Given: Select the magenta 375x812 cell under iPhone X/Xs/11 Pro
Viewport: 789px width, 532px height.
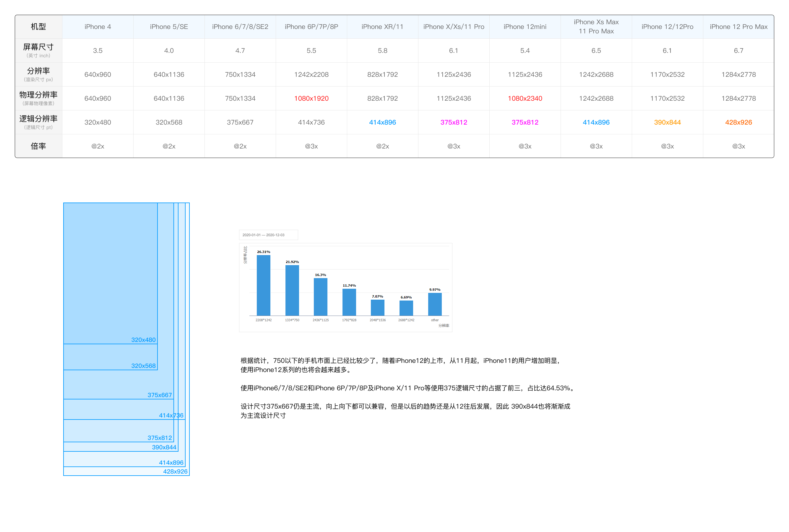Looking at the screenshot, I should (x=454, y=122).
